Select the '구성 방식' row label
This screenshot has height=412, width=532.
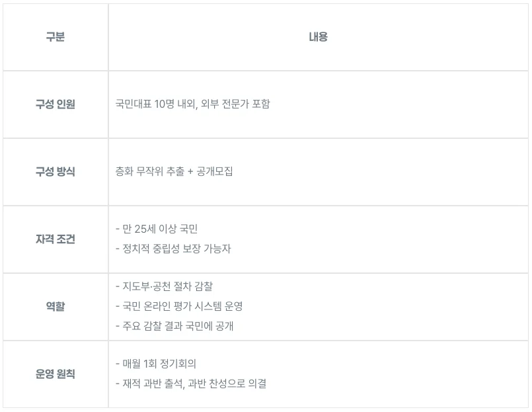55,172
